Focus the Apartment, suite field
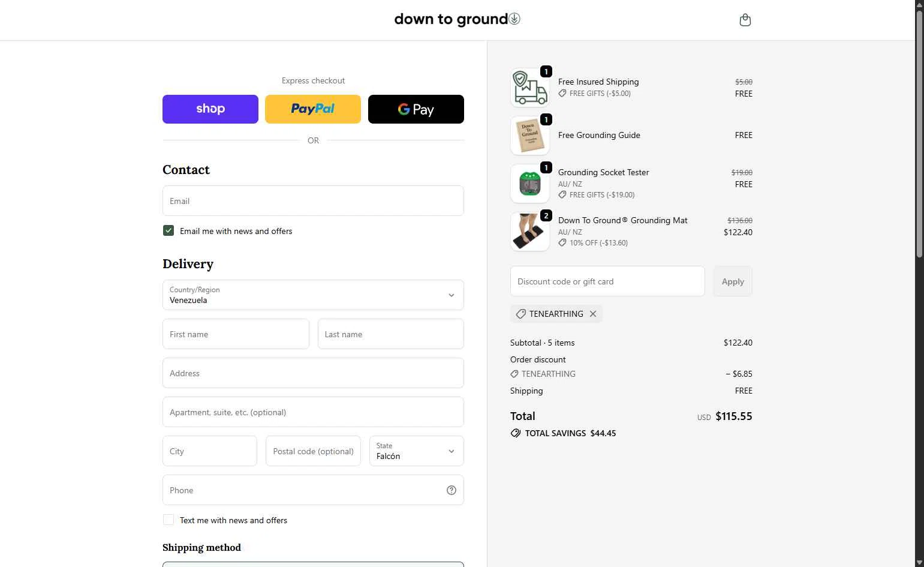This screenshot has height=567, width=924. (313, 412)
